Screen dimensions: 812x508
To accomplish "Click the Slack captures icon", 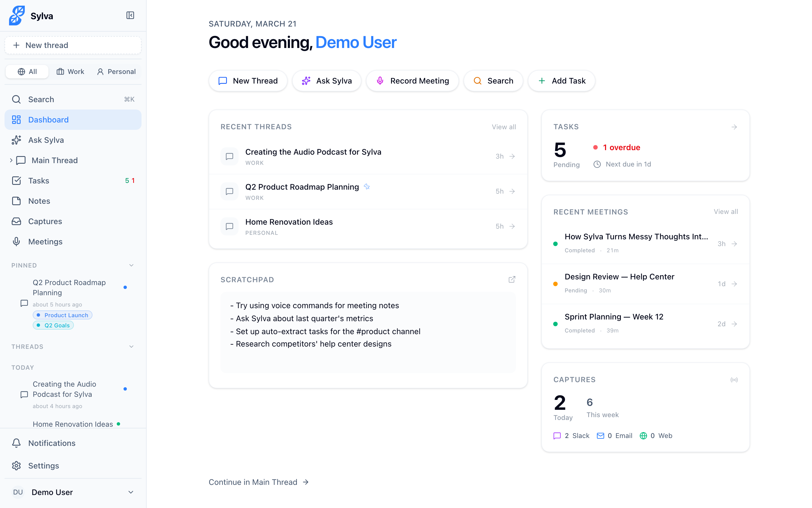I will (x=557, y=436).
